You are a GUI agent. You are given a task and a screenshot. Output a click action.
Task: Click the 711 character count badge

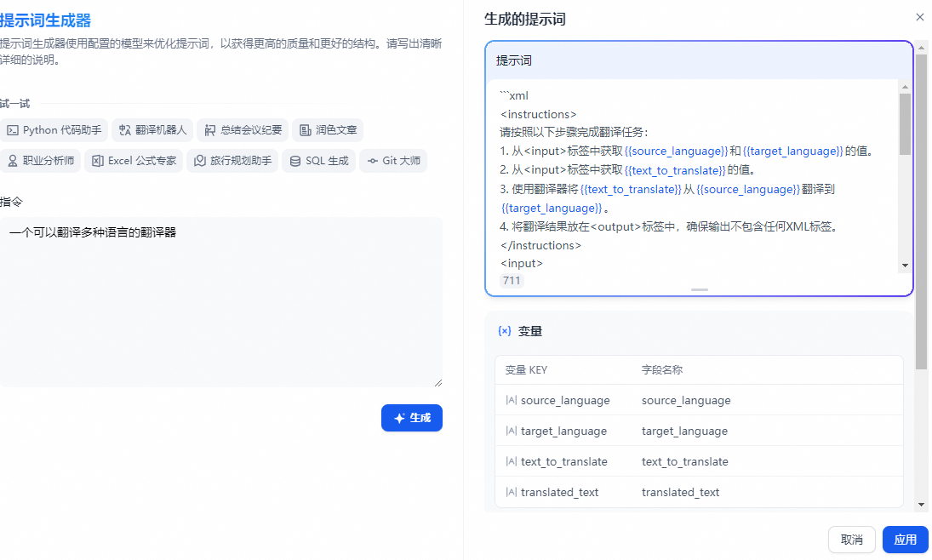click(x=512, y=281)
